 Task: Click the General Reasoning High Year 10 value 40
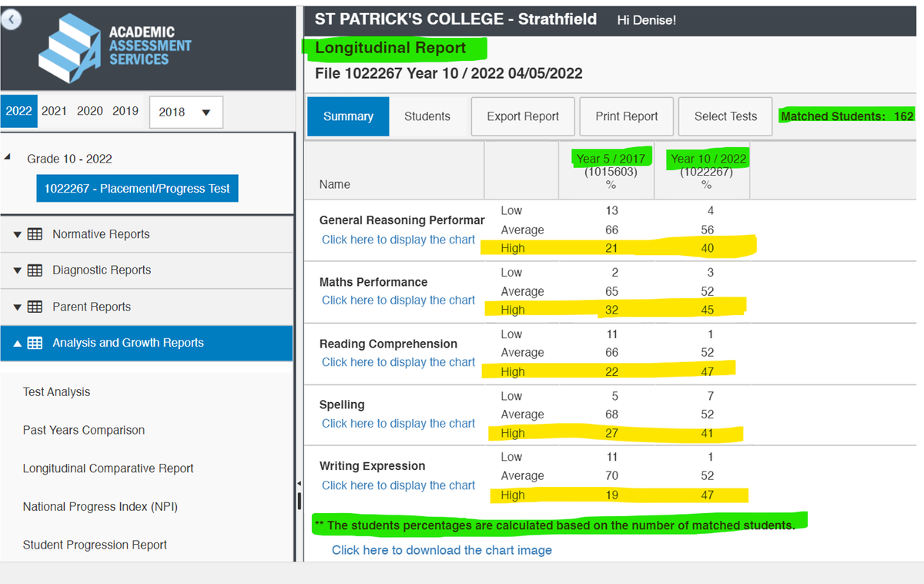(x=708, y=248)
